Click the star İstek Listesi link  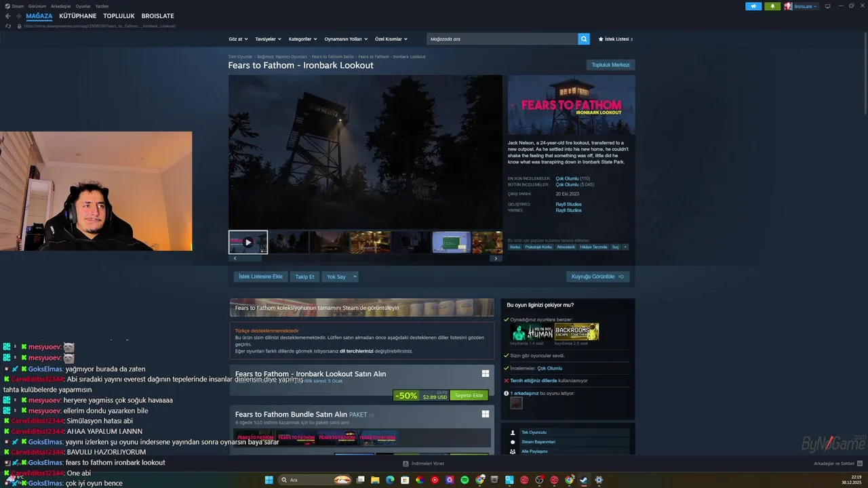point(615,39)
